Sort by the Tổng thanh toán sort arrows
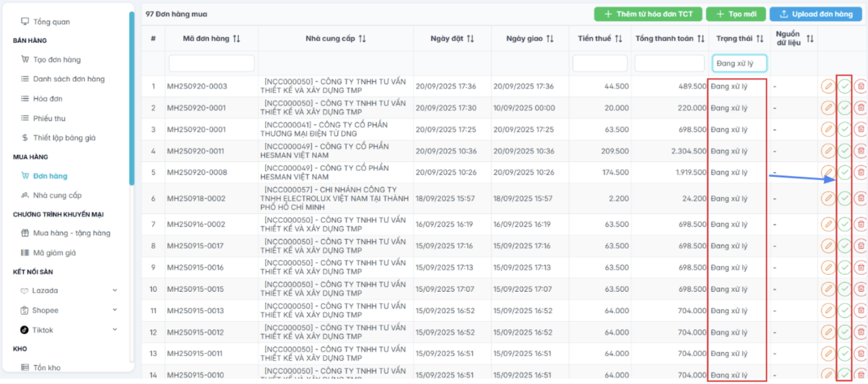 [x=701, y=39]
